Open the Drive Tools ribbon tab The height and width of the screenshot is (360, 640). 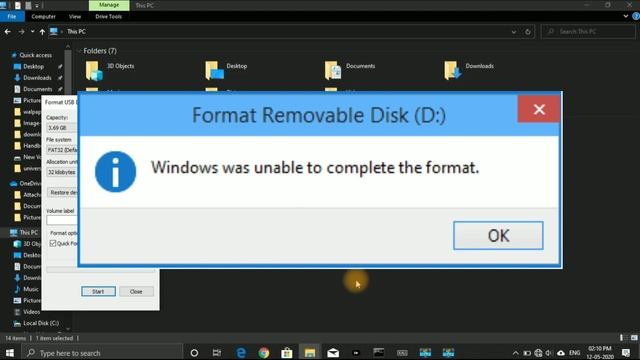coord(108,16)
